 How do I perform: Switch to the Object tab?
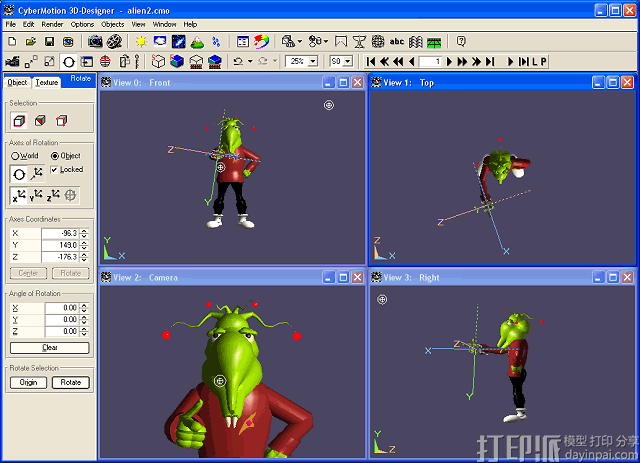[18, 82]
